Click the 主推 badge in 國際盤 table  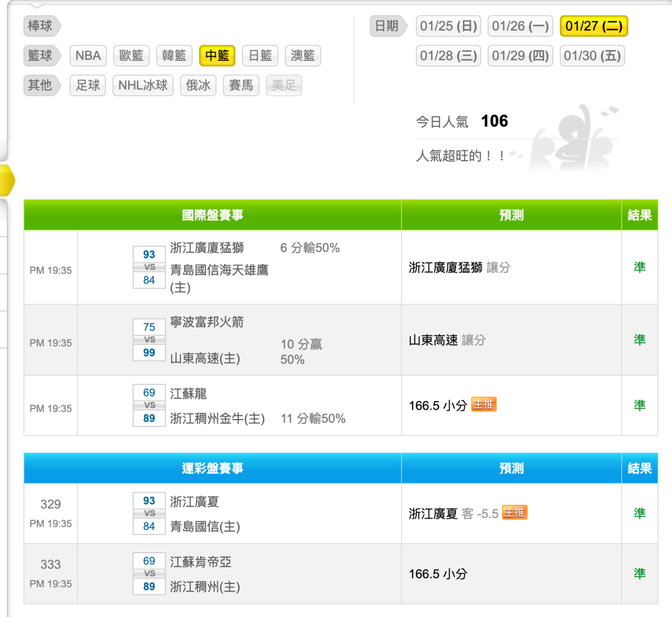[x=483, y=405]
